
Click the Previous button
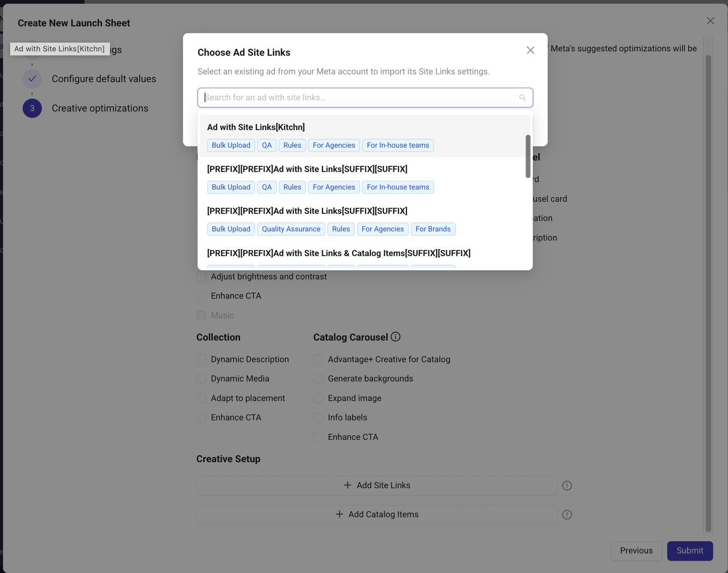(x=636, y=551)
